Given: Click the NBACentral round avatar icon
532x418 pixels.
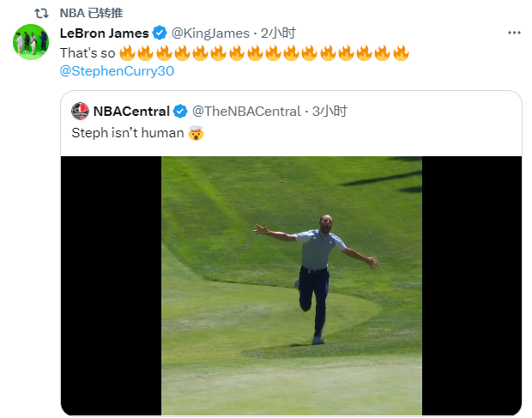Looking at the screenshot, I should click(80, 111).
